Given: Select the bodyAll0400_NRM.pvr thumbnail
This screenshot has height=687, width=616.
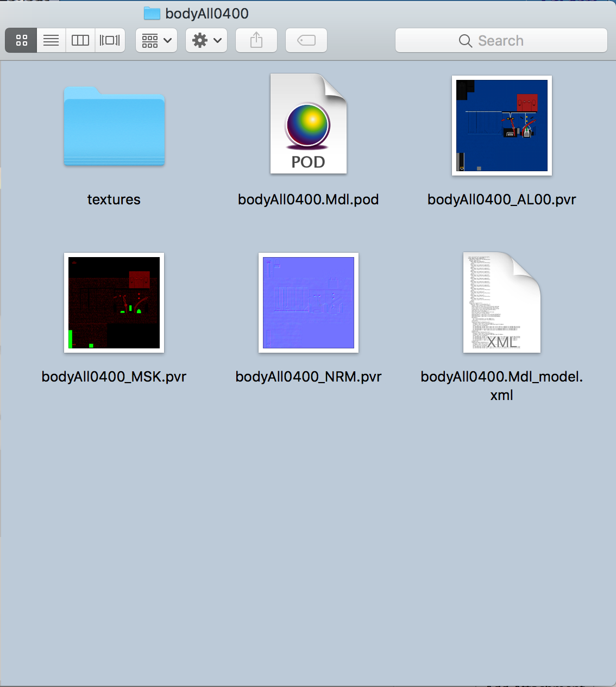Looking at the screenshot, I should (309, 303).
